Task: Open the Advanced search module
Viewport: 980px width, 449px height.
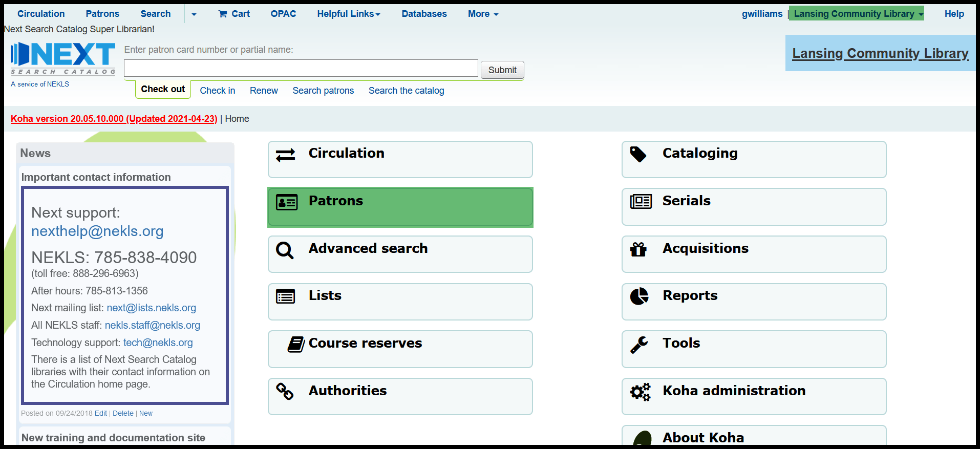Action: (400, 254)
